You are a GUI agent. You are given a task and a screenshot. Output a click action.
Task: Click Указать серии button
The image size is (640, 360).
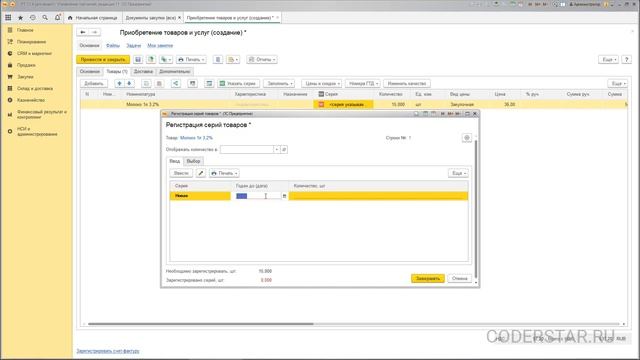click(238, 83)
